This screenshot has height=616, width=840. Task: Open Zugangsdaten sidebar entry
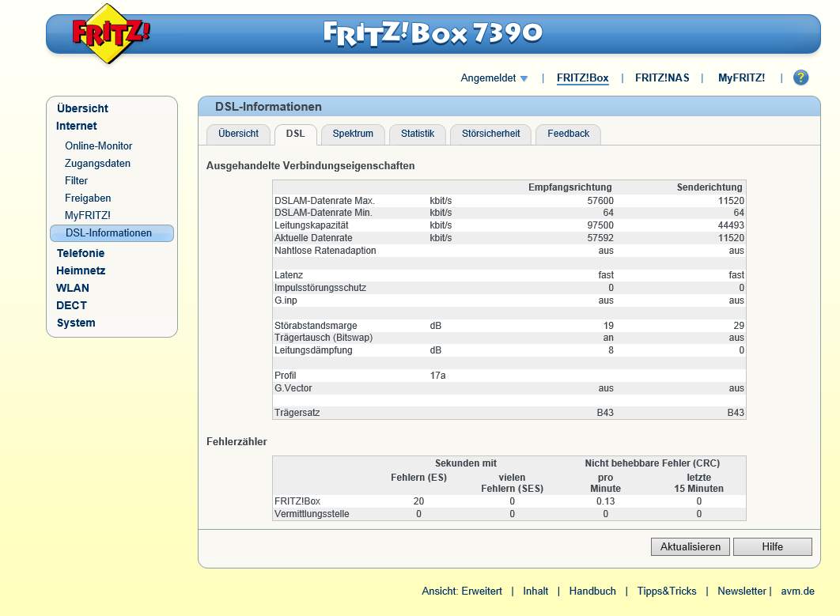[97, 164]
